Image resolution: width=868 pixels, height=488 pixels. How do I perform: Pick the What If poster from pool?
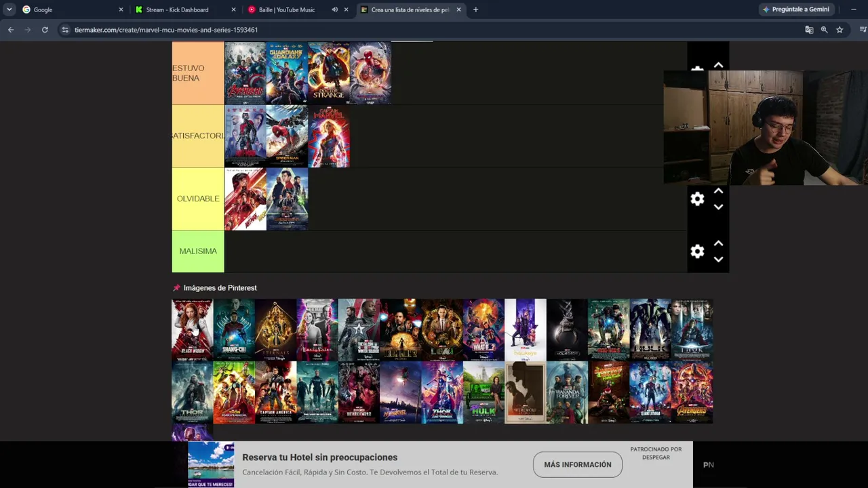point(484,330)
